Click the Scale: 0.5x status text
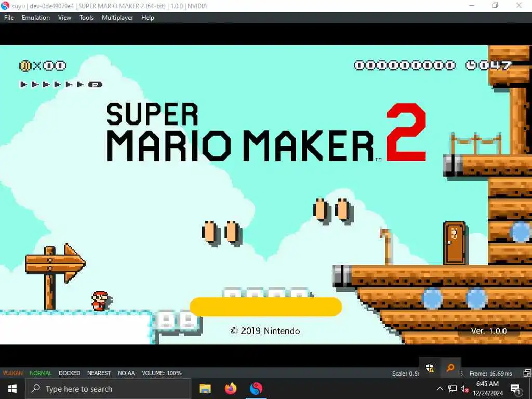 click(406, 374)
